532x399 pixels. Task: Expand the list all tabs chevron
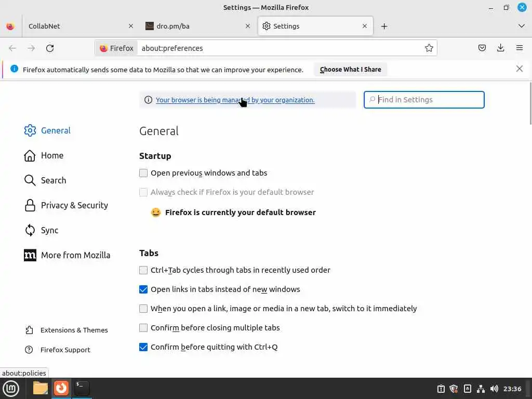tap(522, 26)
